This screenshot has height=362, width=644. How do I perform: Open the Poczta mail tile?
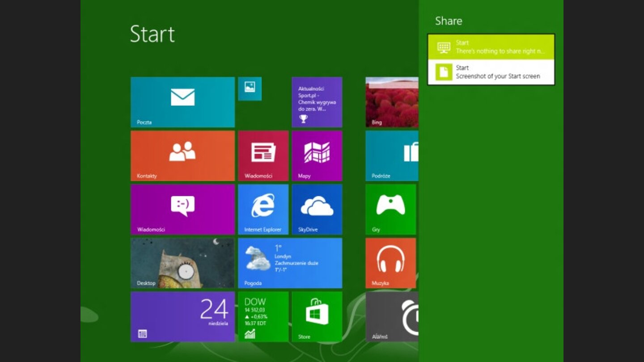point(182,102)
